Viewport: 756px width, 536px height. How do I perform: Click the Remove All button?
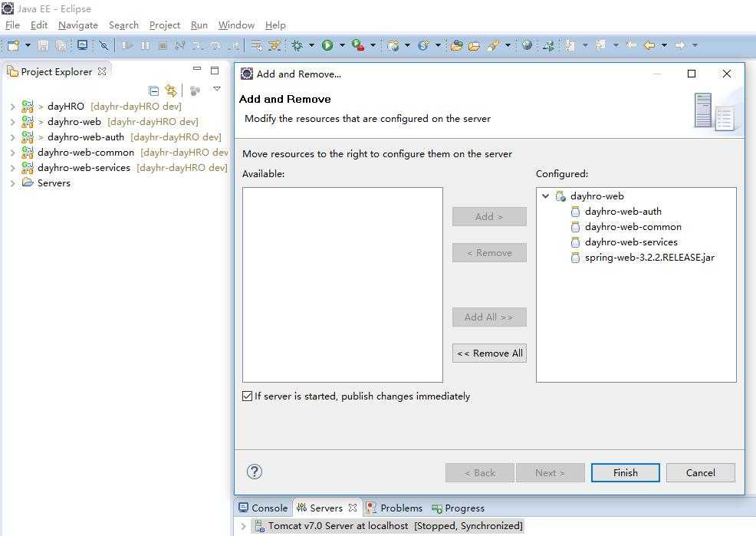(x=489, y=353)
